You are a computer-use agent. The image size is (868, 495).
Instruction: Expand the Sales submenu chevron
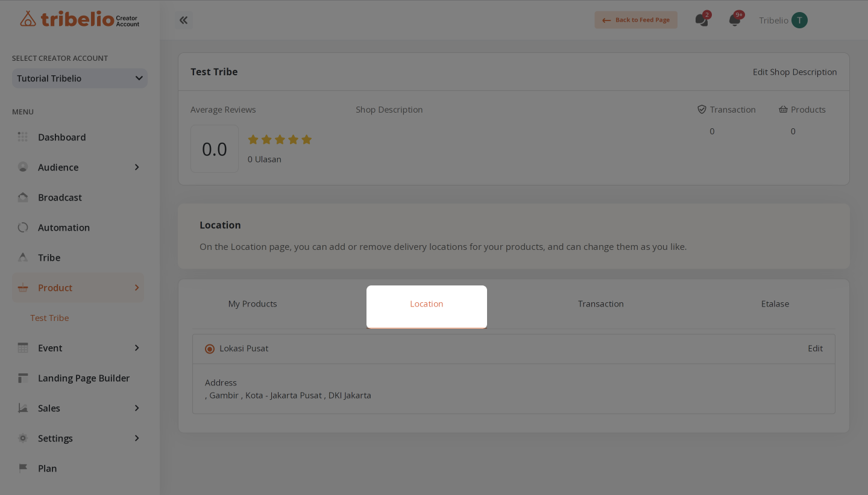coord(137,408)
